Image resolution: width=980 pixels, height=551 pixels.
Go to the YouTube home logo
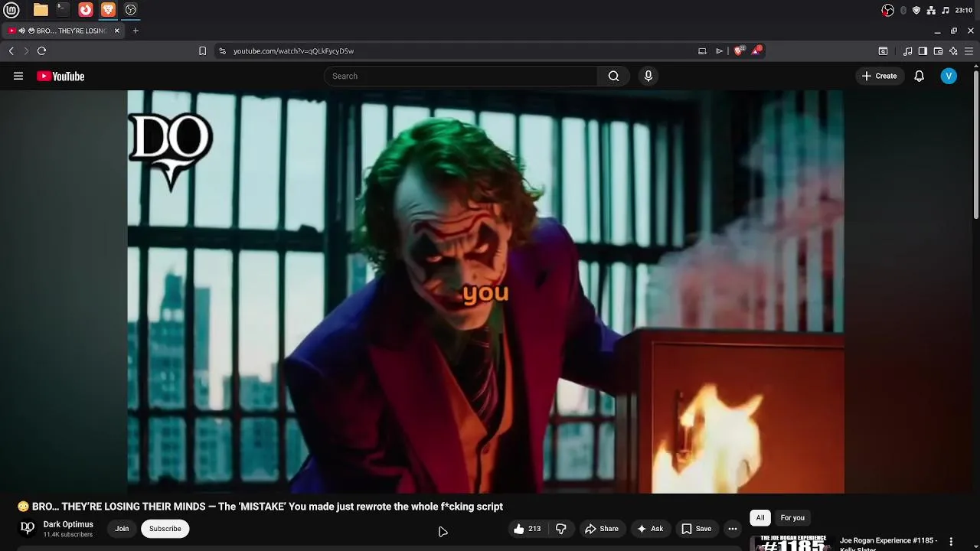pos(60,76)
